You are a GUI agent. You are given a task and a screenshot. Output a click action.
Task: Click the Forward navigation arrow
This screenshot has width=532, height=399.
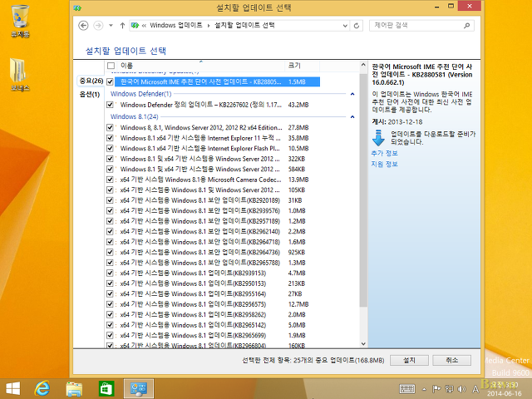[98, 26]
